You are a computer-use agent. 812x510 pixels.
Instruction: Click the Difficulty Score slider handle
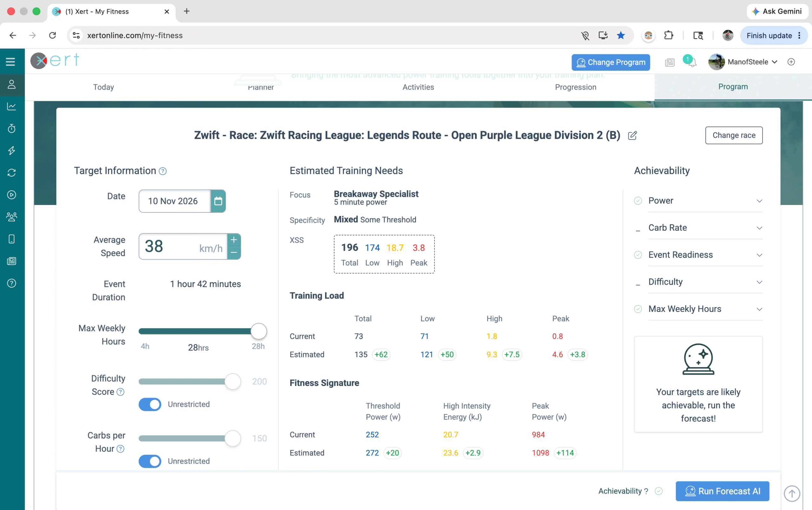point(233,381)
